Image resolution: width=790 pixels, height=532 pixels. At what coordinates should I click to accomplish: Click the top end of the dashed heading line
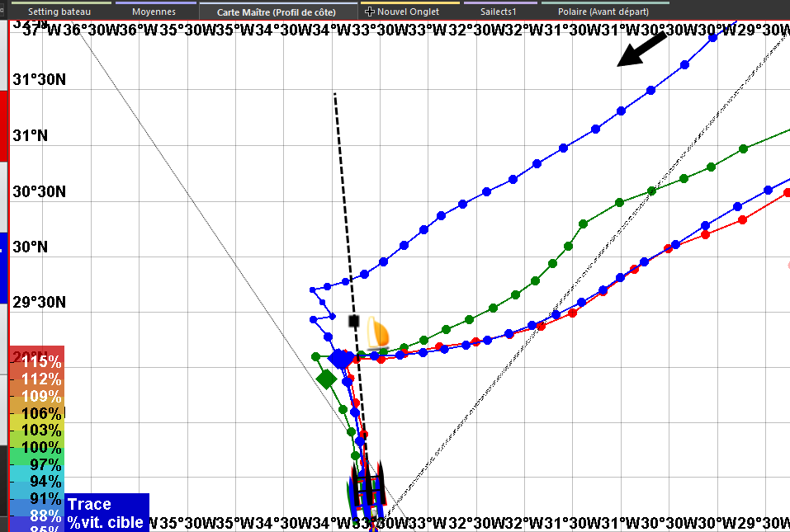point(334,94)
